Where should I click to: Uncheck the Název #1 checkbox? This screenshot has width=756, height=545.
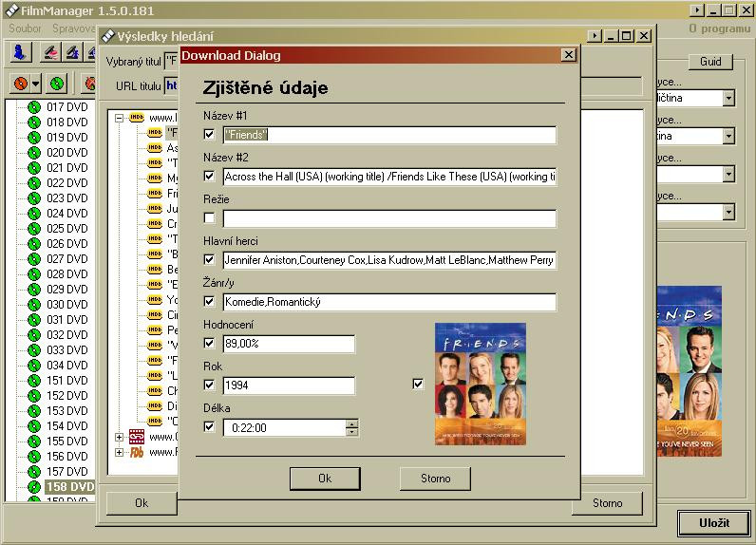coord(209,134)
